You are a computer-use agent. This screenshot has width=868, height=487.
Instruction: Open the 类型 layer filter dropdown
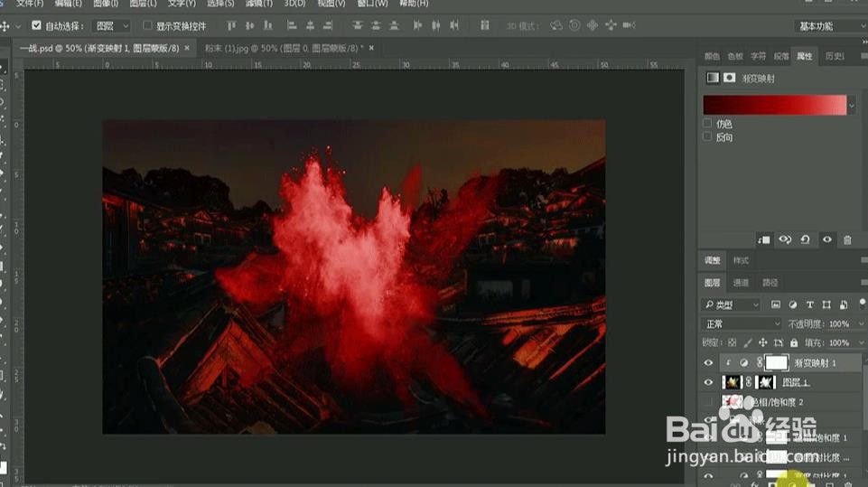click(731, 304)
